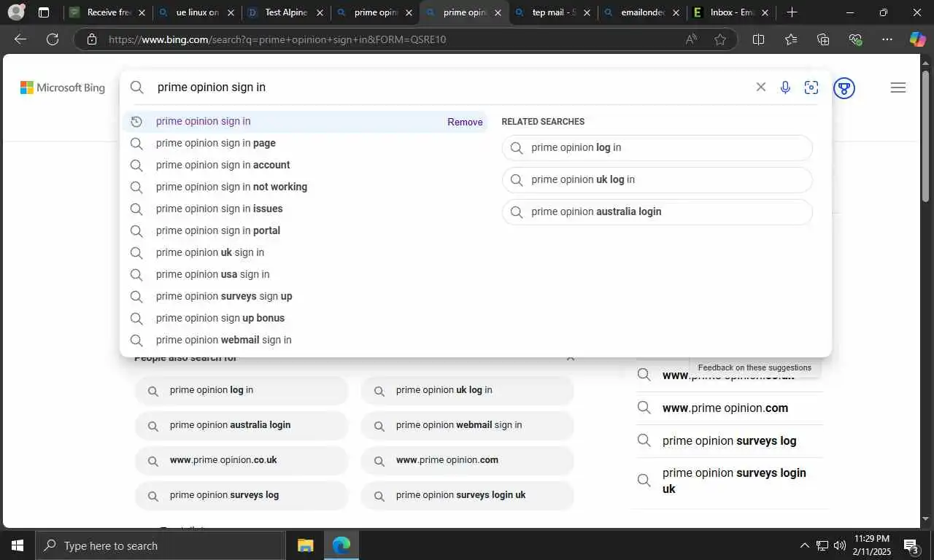This screenshot has height=560, width=934.
Task: Select suggestion 'prime opinion sign in issues'
Action: tap(304, 209)
